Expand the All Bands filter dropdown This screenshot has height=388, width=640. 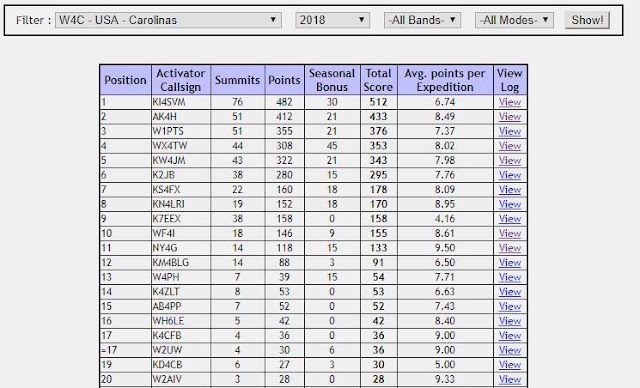click(x=422, y=20)
